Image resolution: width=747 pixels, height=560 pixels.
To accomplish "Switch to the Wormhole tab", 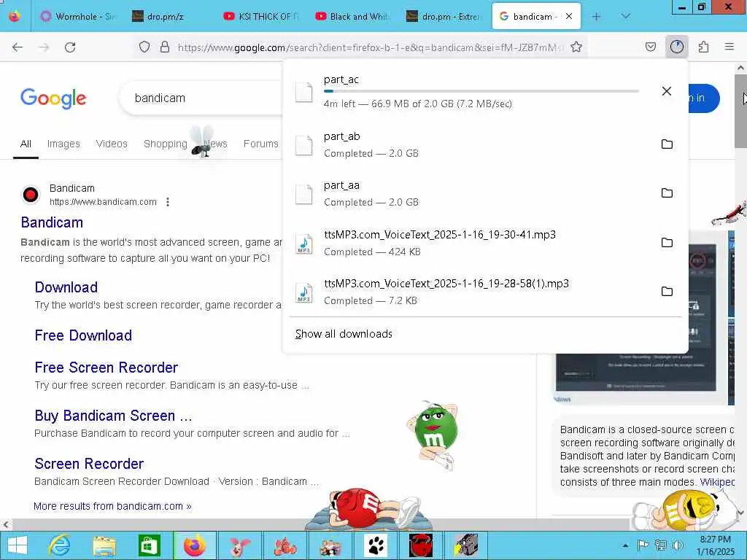I will [77, 17].
